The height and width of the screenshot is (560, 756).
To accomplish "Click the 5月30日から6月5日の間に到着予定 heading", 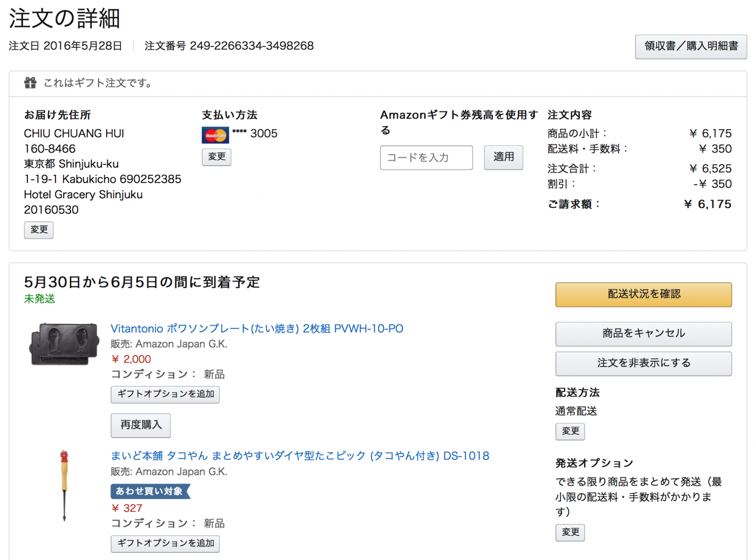I will point(142,282).
